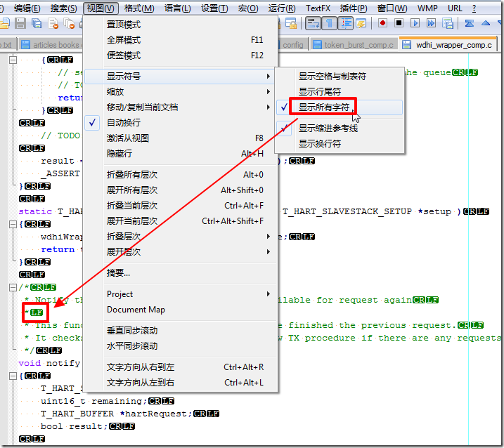Select 折叠所有层次 fold all

(181, 175)
